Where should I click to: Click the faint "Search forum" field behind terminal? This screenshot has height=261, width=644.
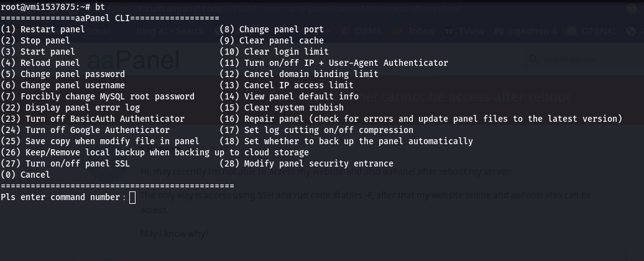click(x=569, y=60)
